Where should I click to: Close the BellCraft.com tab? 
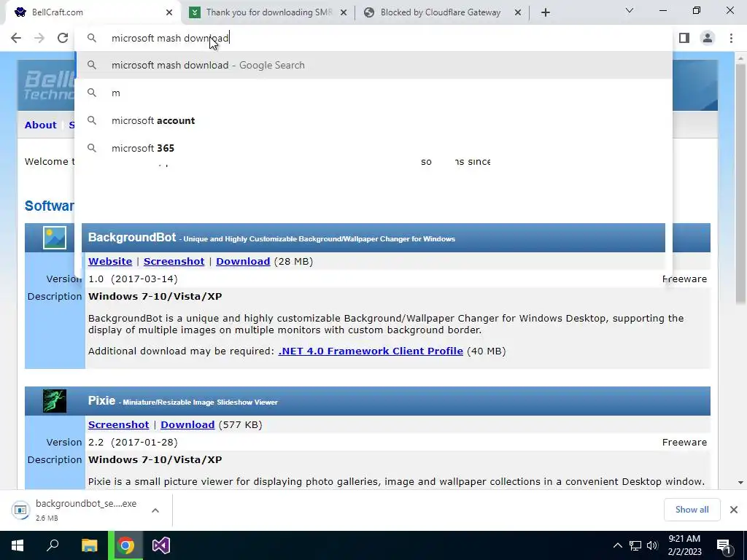tap(169, 12)
